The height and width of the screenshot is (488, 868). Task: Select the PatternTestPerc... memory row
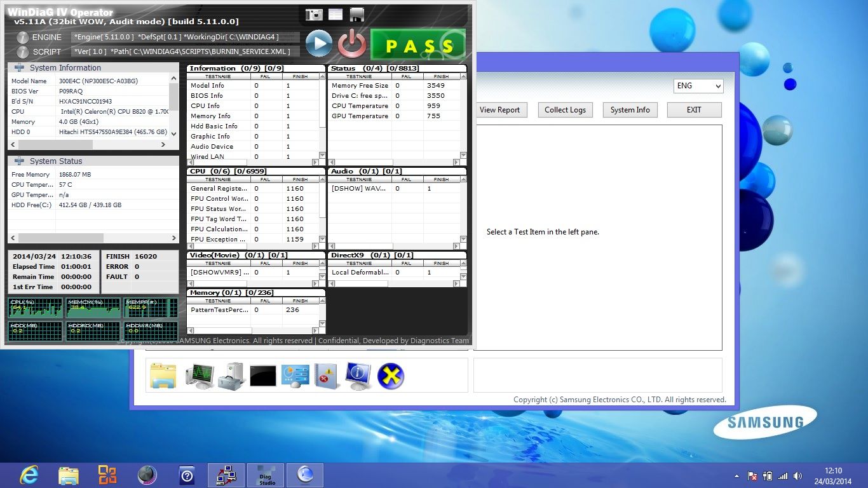click(253, 309)
